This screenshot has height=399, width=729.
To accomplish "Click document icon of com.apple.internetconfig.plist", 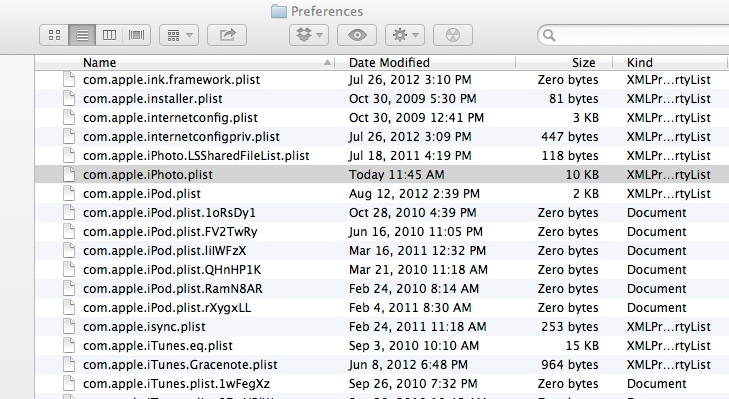I will point(69,117).
